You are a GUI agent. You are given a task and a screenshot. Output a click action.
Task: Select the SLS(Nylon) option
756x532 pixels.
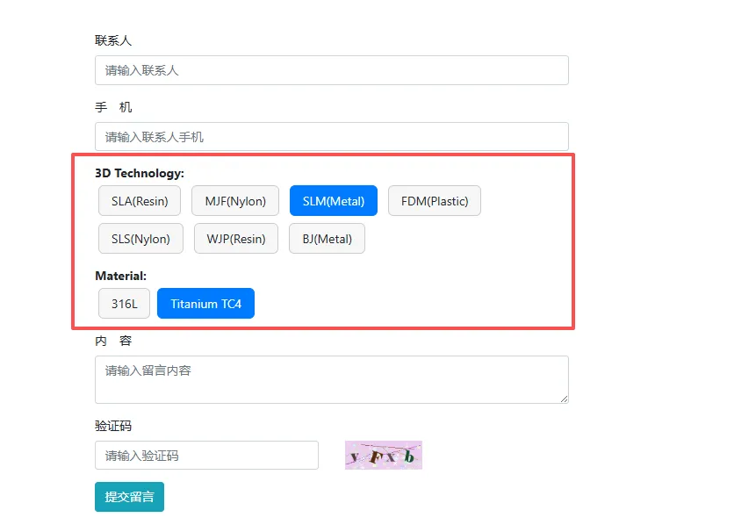click(140, 239)
